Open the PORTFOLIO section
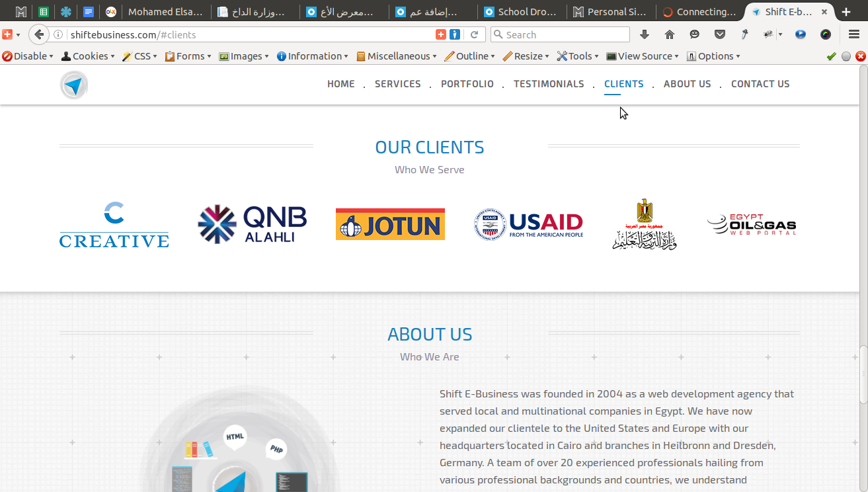Screen dimensions: 868x492 [467, 84]
